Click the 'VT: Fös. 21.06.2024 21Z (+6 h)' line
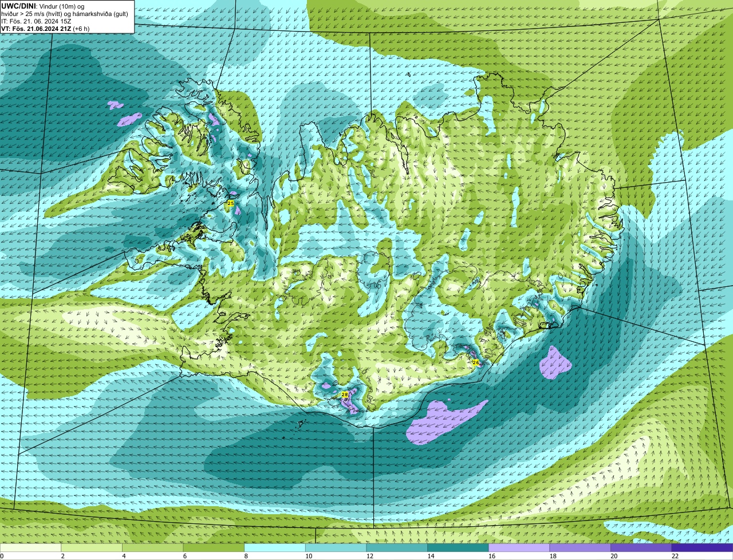The width and height of the screenshot is (733, 560). (45, 29)
